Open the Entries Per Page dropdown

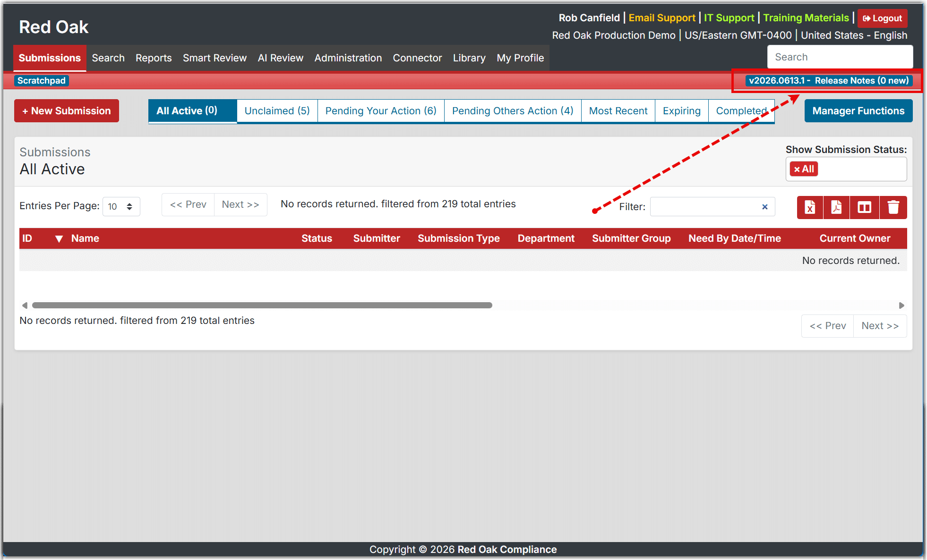point(121,206)
